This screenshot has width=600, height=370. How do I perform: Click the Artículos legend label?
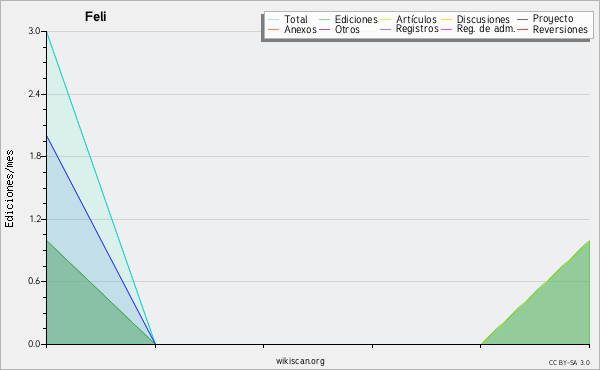pyautogui.click(x=416, y=19)
